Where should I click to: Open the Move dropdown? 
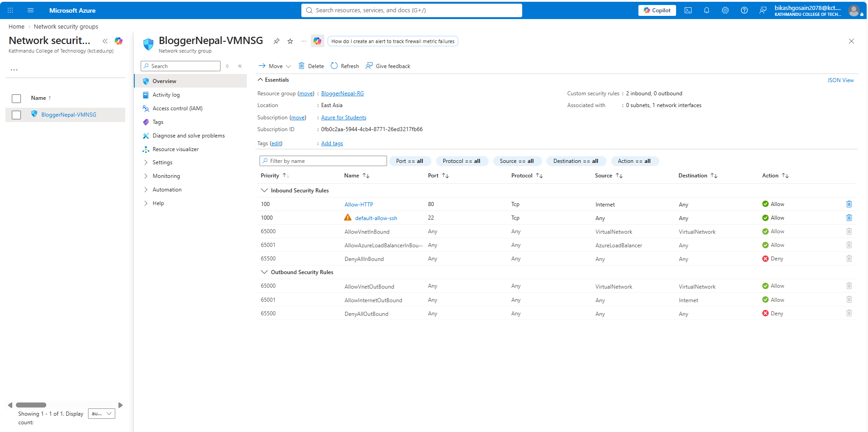[275, 66]
